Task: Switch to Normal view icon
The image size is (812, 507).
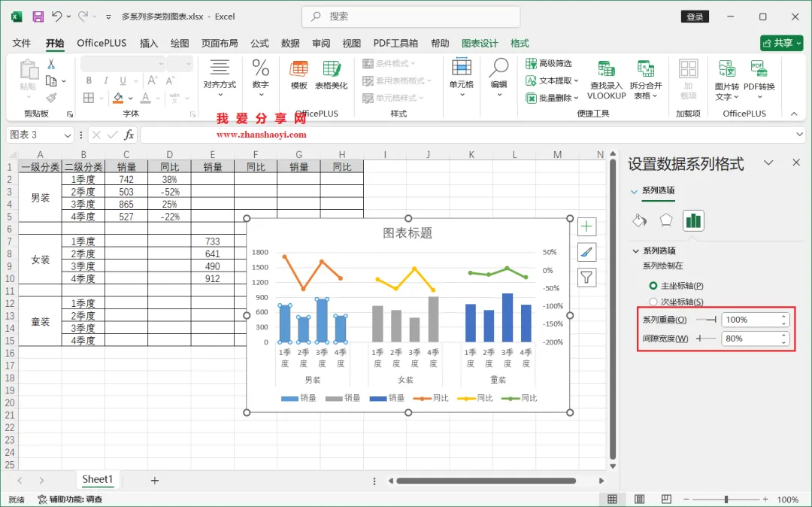Action: [x=612, y=499]
